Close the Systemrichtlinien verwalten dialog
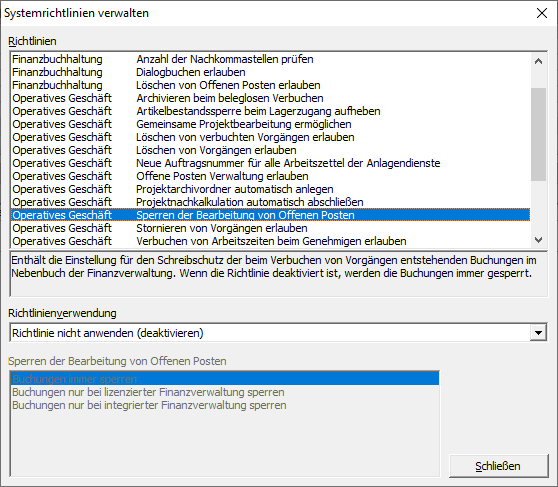Viewport: 558px width, 487px height. [x=542, y=13]
